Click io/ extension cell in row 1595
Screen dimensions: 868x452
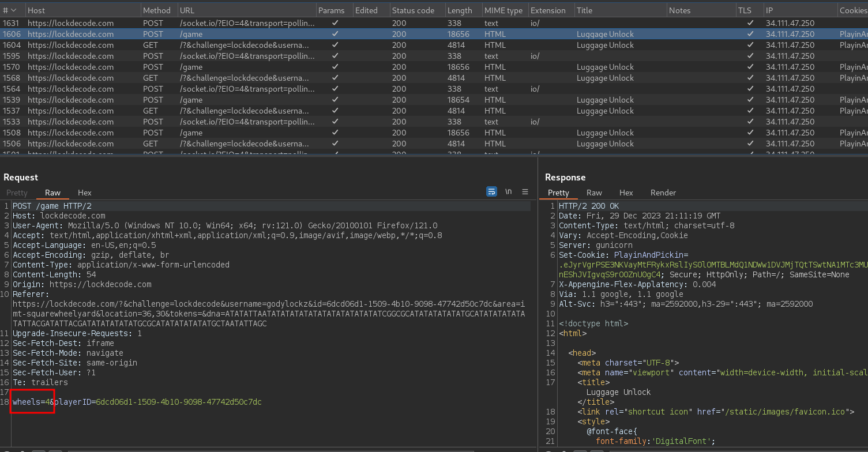click(535, 56)
